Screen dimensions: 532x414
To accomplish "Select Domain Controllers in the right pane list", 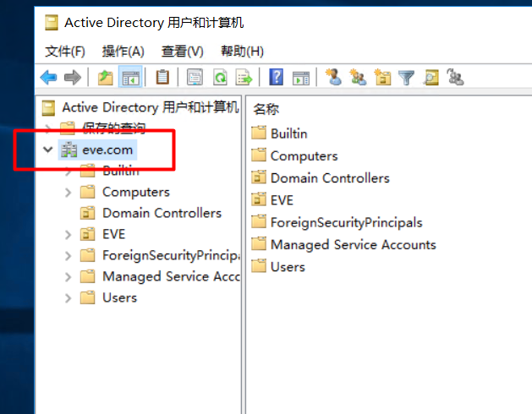I will coord(330,178).
